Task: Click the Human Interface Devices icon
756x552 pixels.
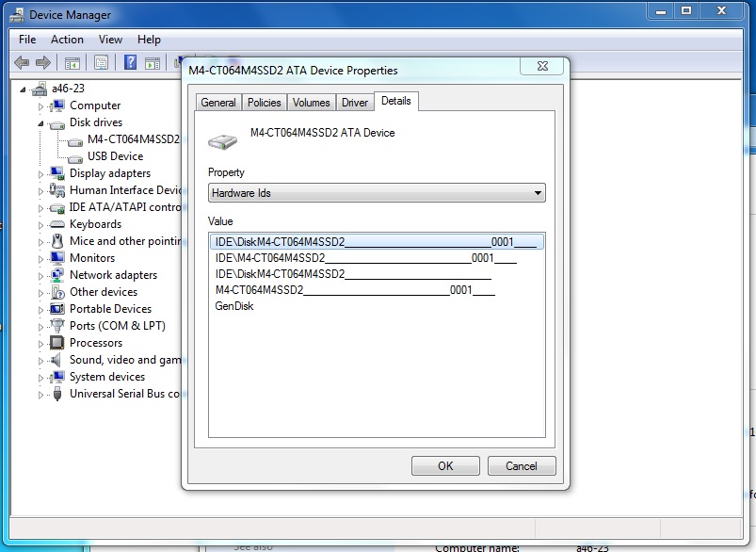Action: (57, 190)
